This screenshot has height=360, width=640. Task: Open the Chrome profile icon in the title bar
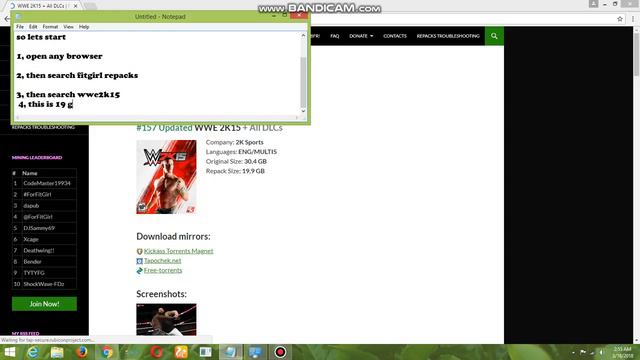coord(593,4)
